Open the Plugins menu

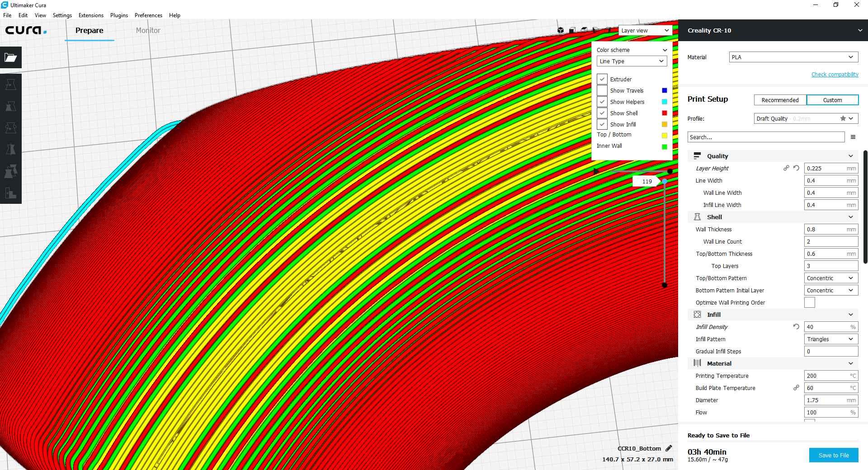point(119,15)
